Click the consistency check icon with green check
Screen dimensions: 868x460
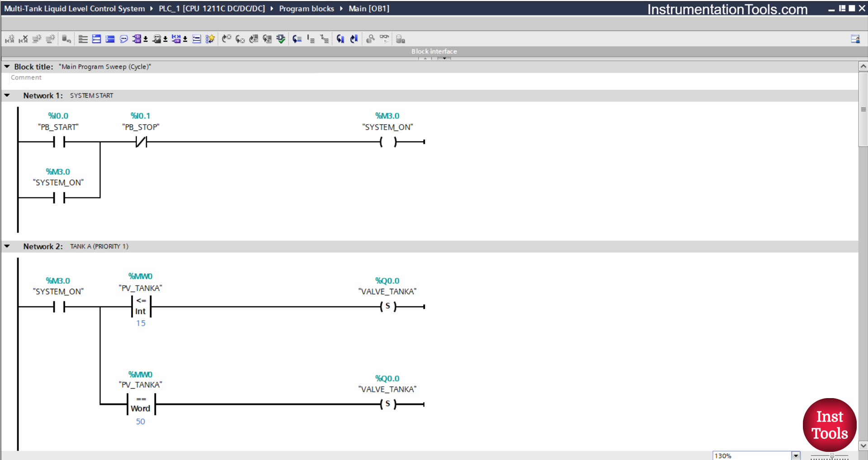pos(281,39)
